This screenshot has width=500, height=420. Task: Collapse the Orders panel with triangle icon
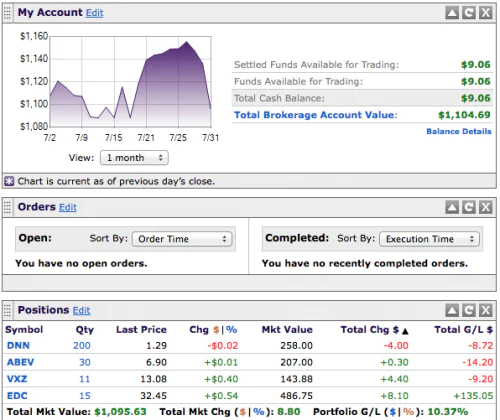pyautogui.click(x=452, y=207)
